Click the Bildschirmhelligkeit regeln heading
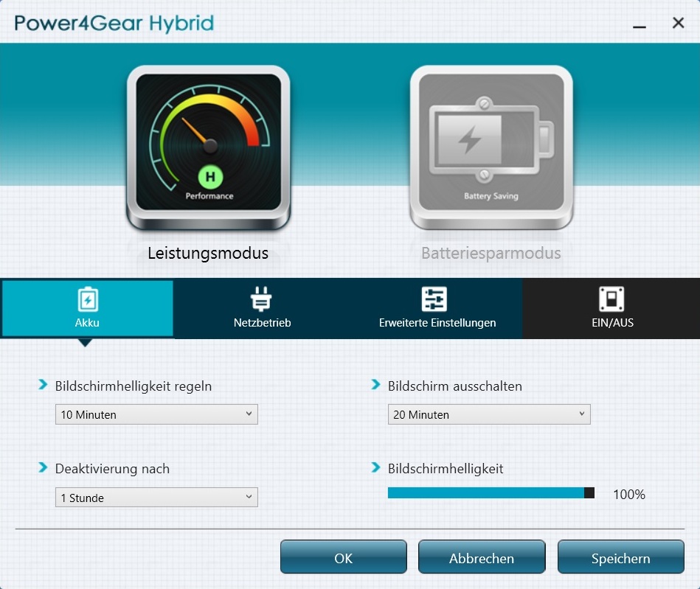The height and width of the screenshot is (589, 700). click(x=133, y=386)
